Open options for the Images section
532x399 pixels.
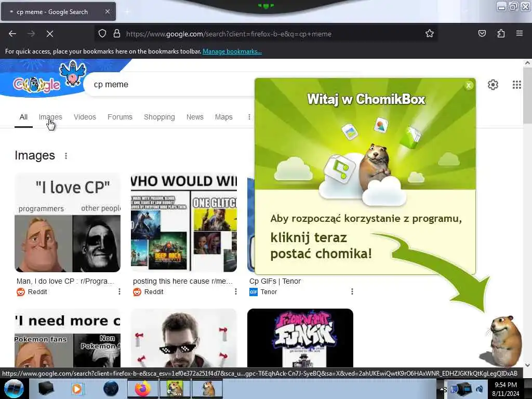coord(66,156)
